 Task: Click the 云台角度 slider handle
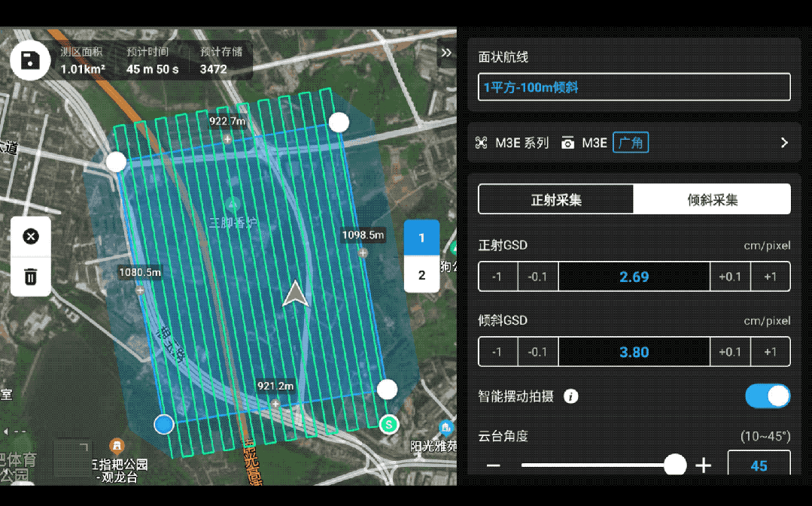tap(675, 465)
